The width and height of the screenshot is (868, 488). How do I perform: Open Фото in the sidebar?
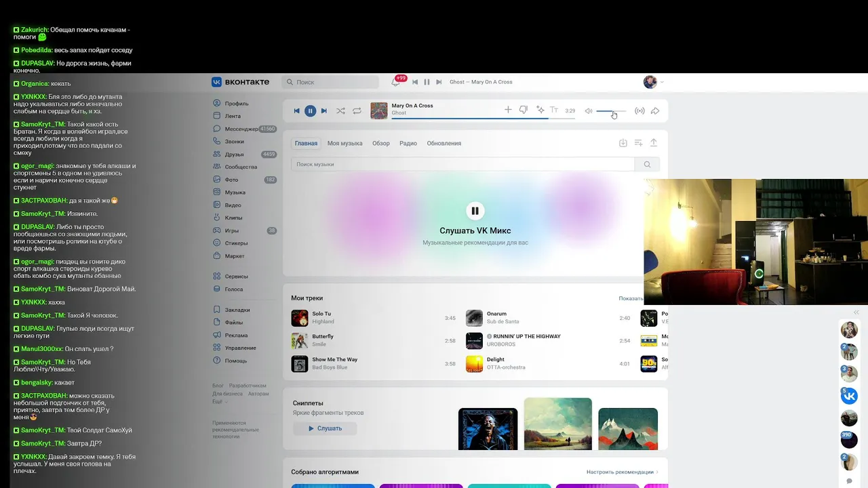231,180
